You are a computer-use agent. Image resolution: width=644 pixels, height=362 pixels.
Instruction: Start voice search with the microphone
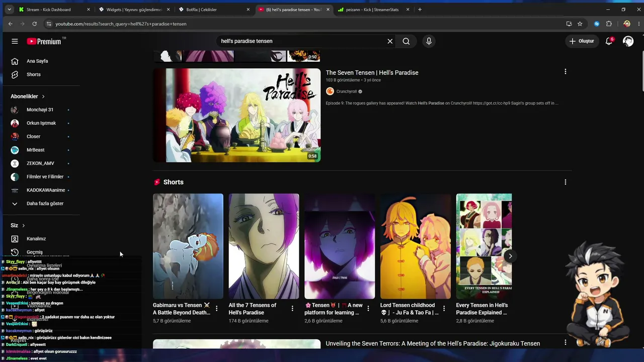429,41
